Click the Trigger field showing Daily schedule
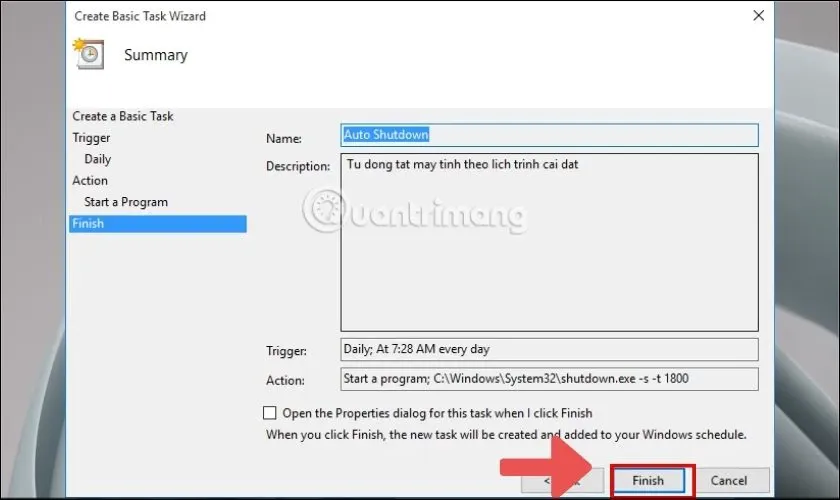The image size is (840, 500). tap(549, 350)
